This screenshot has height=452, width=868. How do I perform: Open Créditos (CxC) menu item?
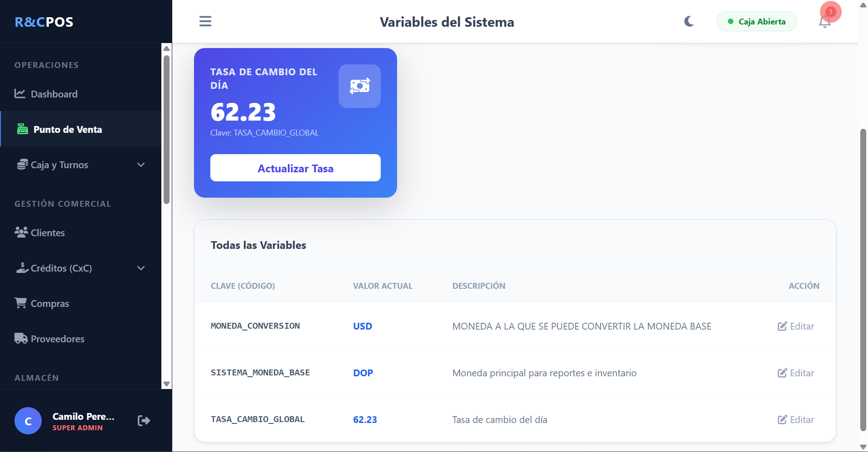point(81,268)
